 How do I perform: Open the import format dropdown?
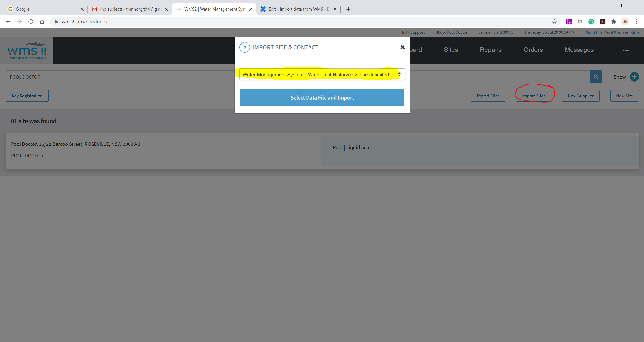322,74
